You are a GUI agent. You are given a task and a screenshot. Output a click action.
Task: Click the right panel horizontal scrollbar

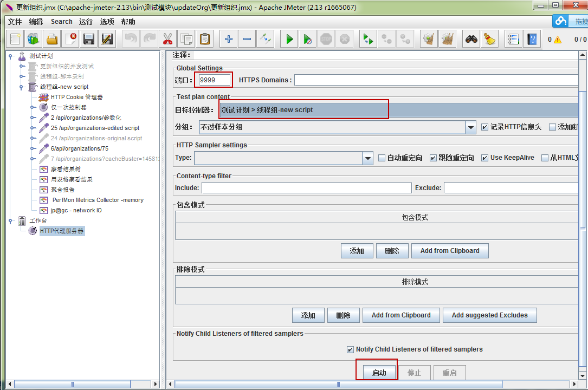[338, 384]
